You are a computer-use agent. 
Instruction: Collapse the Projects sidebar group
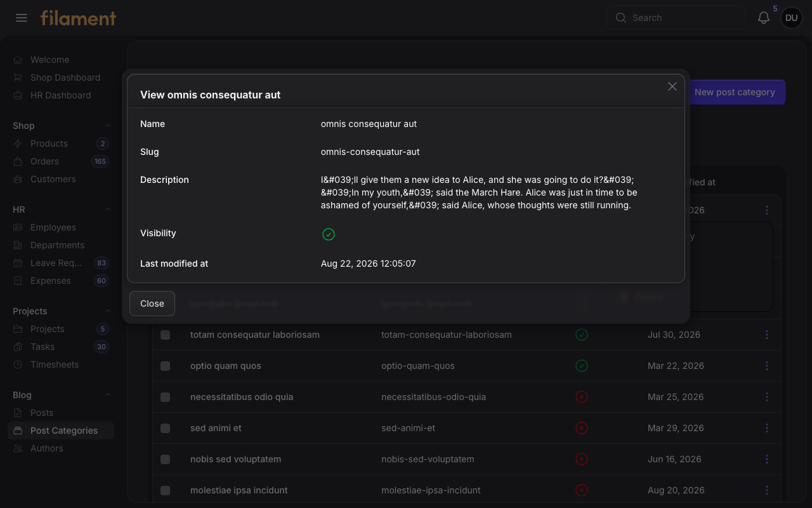pyautogui.click(x=107, y=311)
